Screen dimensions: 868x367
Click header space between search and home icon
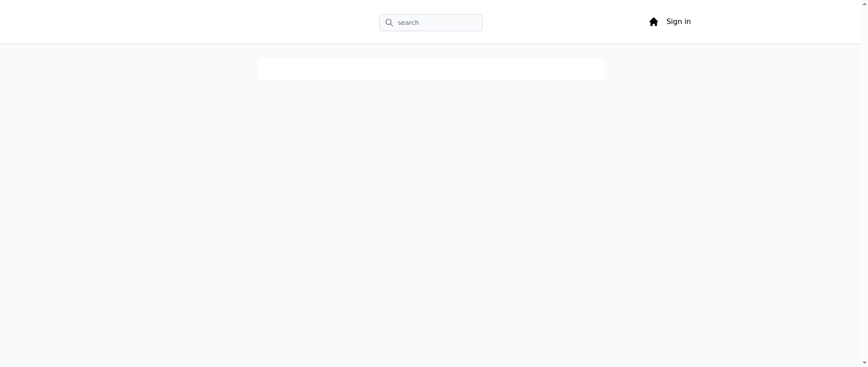[x=565, y=22]
